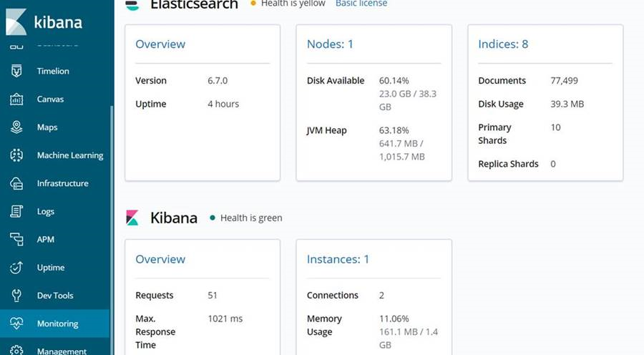Viewport: 644px width, 355px height.
Task: Open the Elasticsearch Overview link
Action: tap(160, 44)
